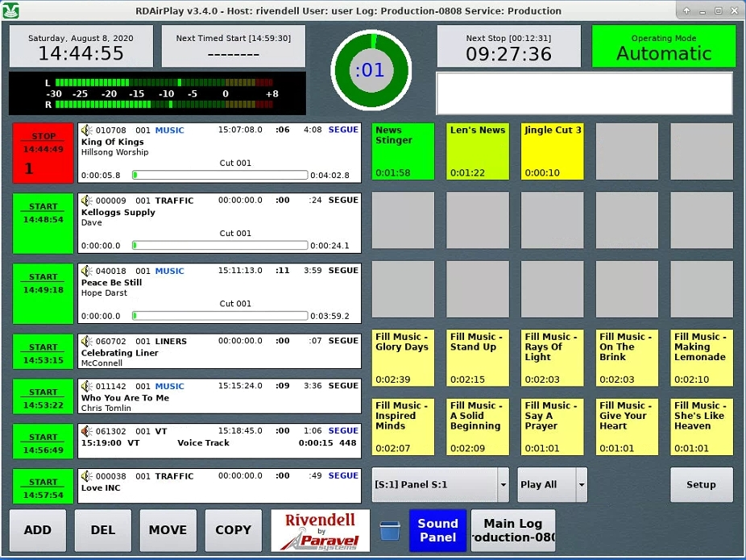Click the Next Timed Start display

[233, 47]
